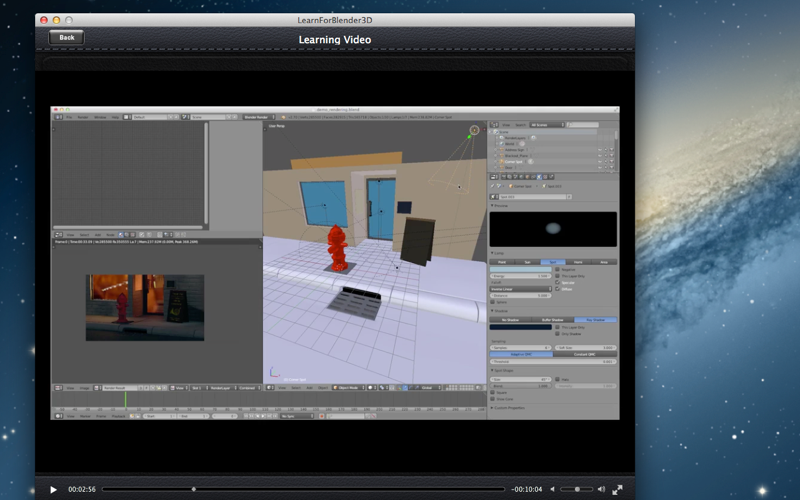
Task: Enable the Negative checkbox
Action: click(557, 269)
